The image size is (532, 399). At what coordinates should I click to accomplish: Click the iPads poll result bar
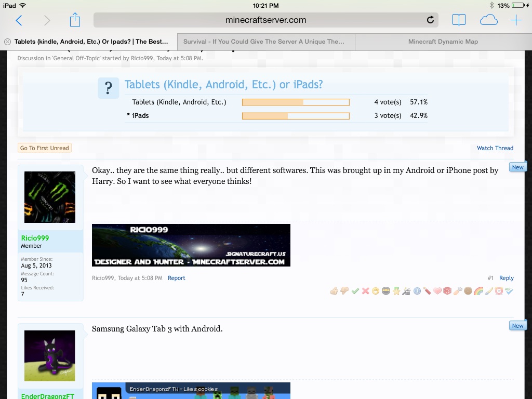click(x=296, y=116)
